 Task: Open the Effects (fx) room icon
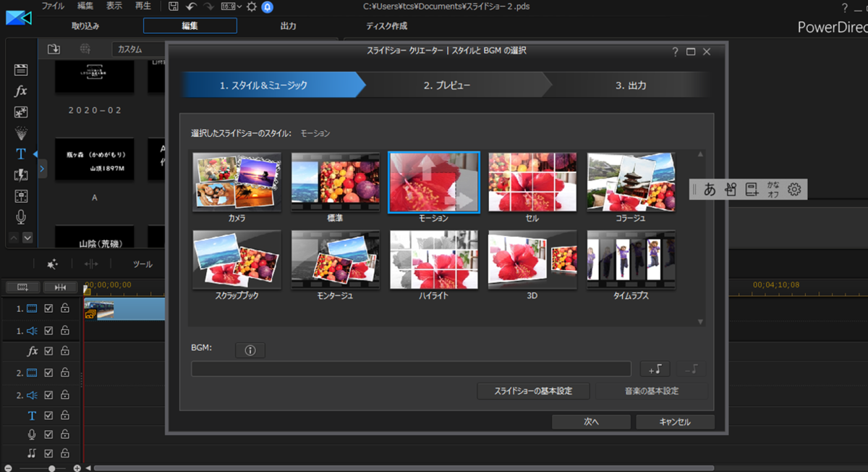21,91
